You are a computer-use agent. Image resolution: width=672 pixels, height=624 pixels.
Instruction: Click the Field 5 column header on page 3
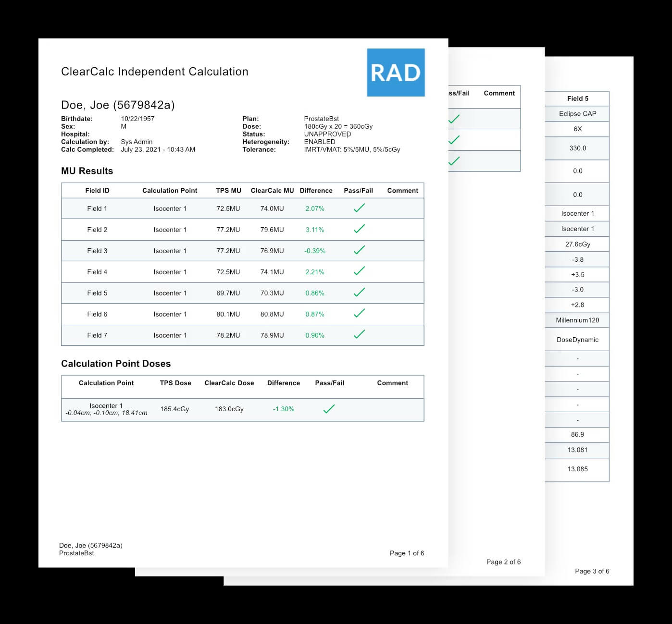(x=577, y=98)
